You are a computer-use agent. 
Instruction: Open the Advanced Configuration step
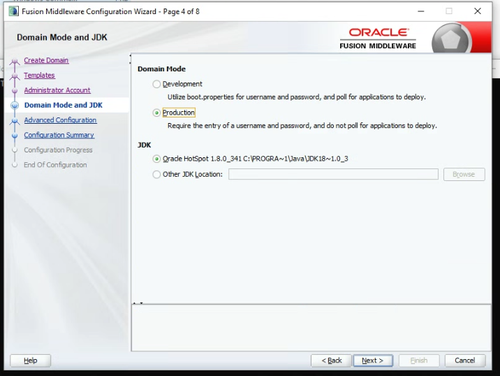point(60,120)
